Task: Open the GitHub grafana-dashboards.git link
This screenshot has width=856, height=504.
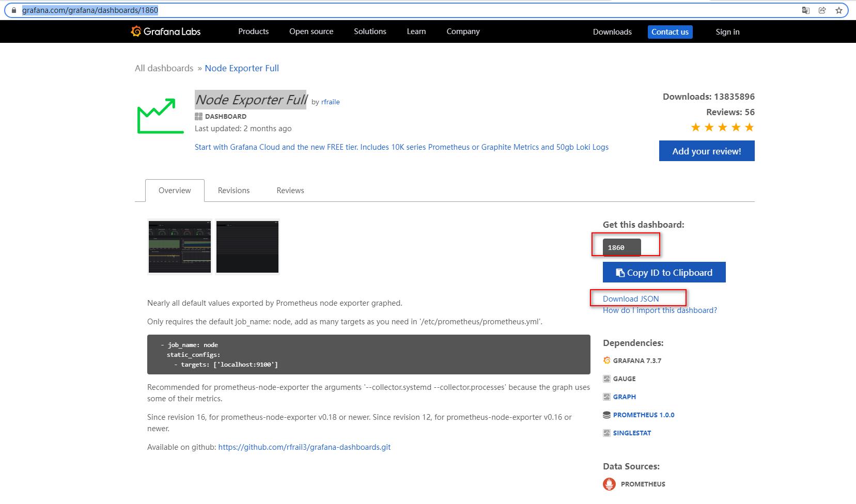Action: point(304,447)
